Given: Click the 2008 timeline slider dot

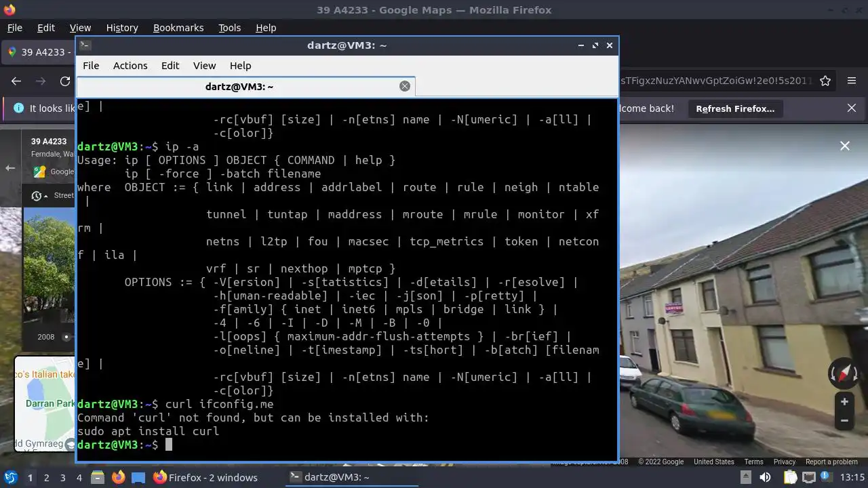Looking at the screenshot, I should (x=66, y=337).
